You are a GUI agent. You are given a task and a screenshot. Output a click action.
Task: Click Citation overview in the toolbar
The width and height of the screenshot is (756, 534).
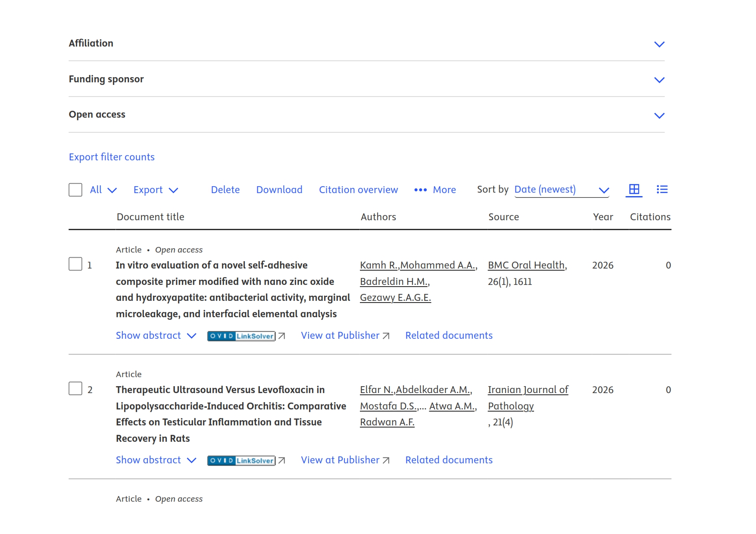358,190
